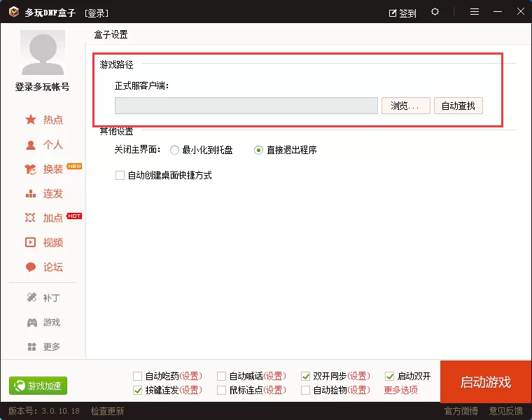The height and width of the screenshot is (420, 532).
Task: Open 设置 link for 双开同步
Action: [x=358, y=376]
